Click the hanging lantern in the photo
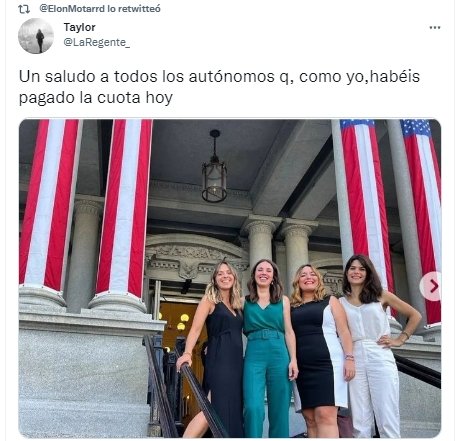The height and width of the screenshot is (441, 459). [x=214, y=167]
